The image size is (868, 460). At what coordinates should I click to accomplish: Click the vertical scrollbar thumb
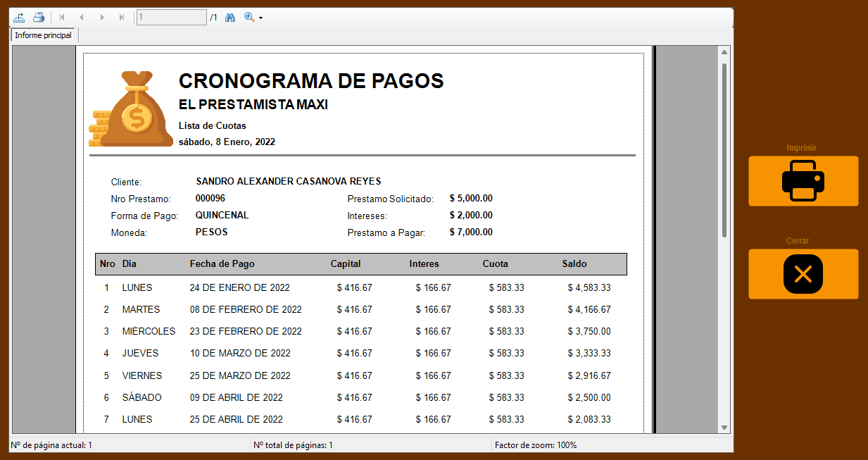click(724, 149)
